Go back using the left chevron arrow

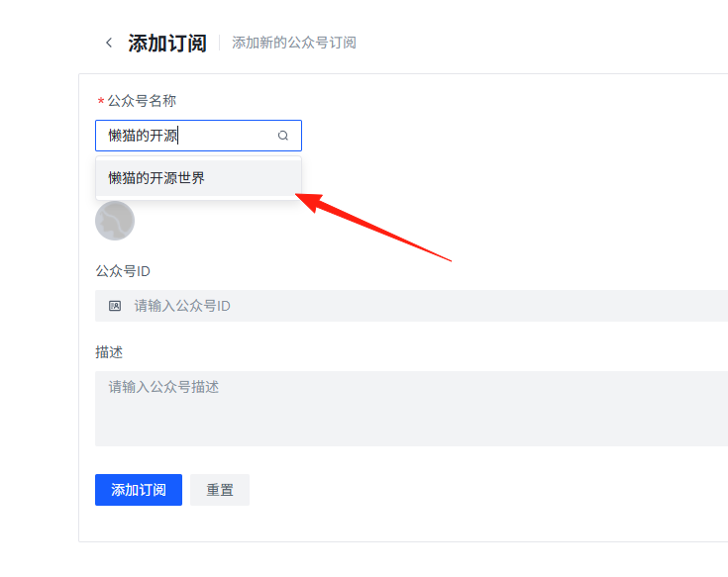[x=109, y=43]
